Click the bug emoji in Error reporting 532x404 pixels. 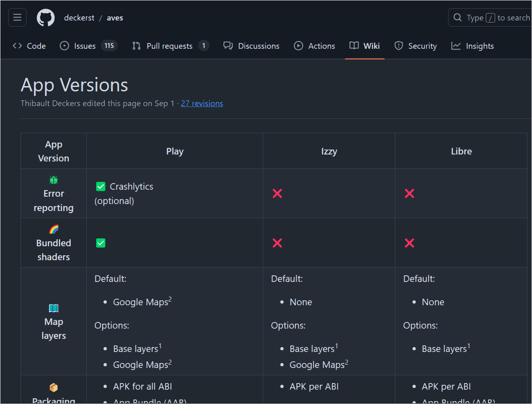(x=54, y=180)
